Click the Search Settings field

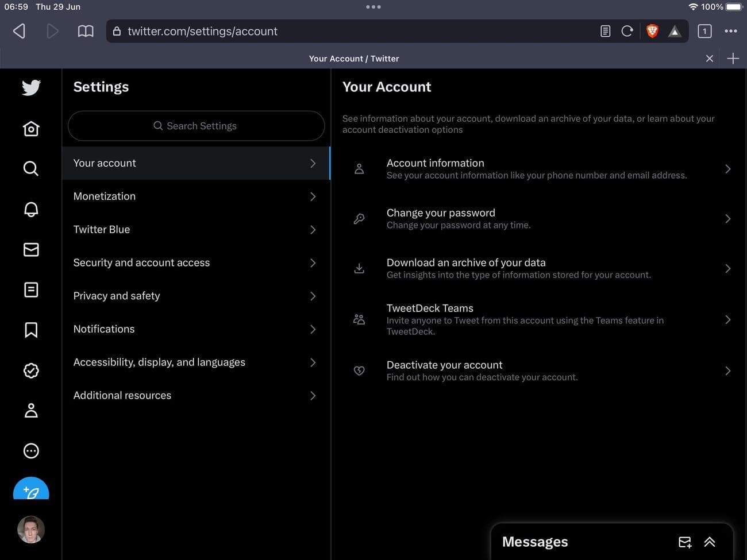tap(196, 126)
